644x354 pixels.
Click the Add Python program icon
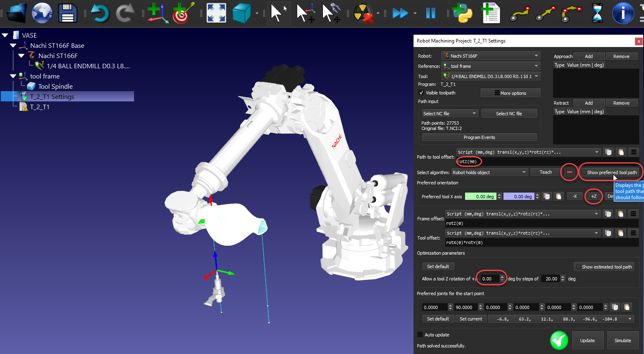tap(462, 13)
